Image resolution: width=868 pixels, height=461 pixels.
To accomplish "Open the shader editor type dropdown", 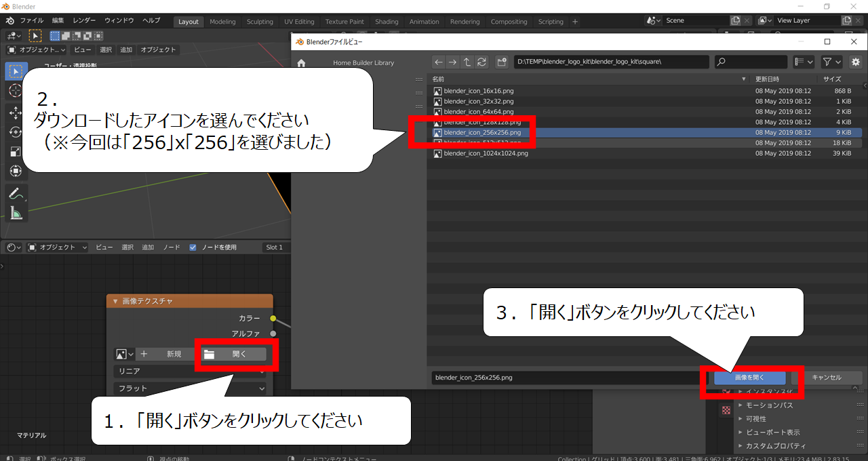I will (14, 247).
